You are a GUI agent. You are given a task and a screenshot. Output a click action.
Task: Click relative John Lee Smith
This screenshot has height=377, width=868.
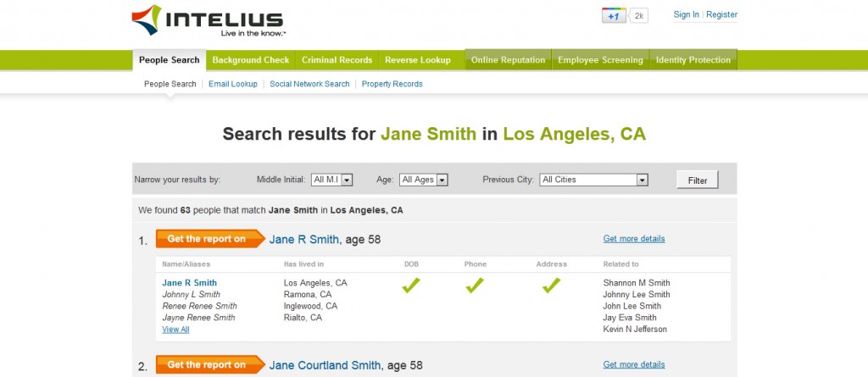(x=632, y=306)
